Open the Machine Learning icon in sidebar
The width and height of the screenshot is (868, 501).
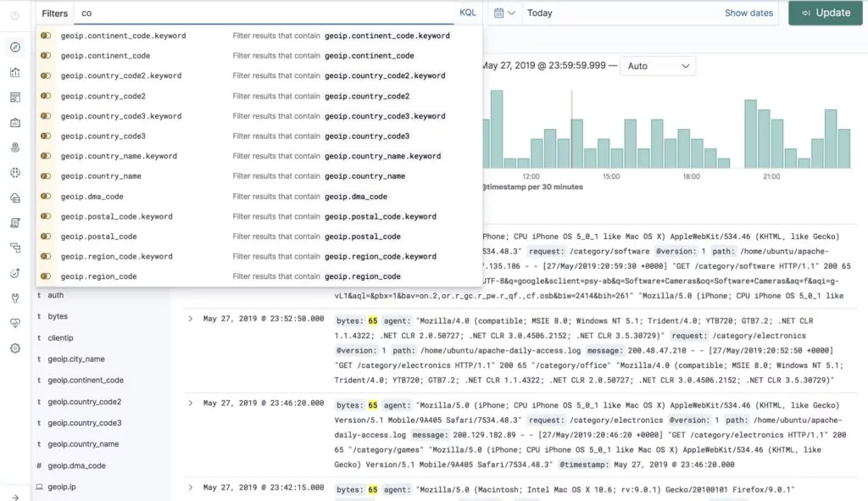(15, 173)
